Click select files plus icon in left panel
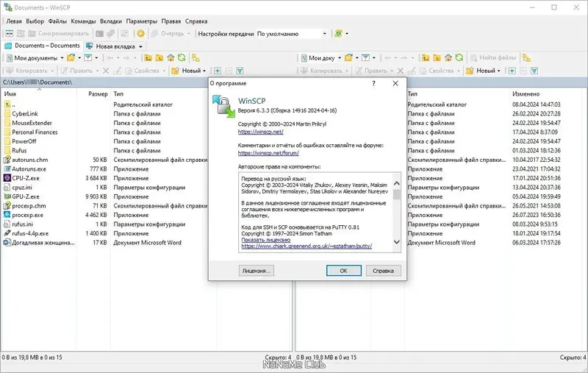This screenshot has height=373, width=588. click(x=218, y=71)
